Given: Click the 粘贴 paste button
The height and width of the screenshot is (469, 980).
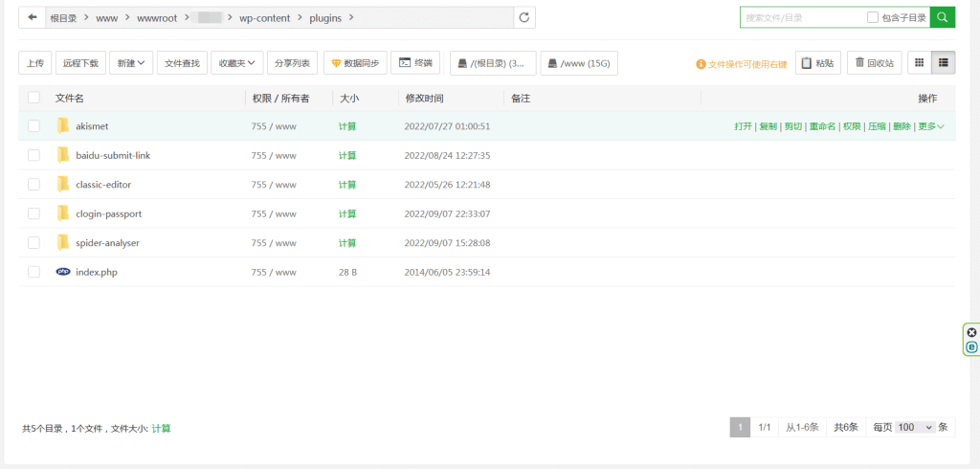Looking at the screenshot, I should click(818, 62).
